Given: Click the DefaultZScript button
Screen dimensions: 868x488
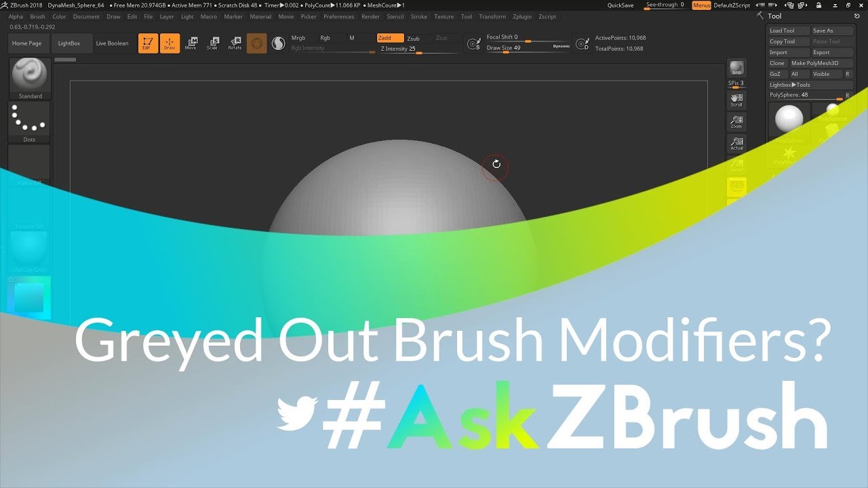Looking at the screenshot, I should click(731, 5).
